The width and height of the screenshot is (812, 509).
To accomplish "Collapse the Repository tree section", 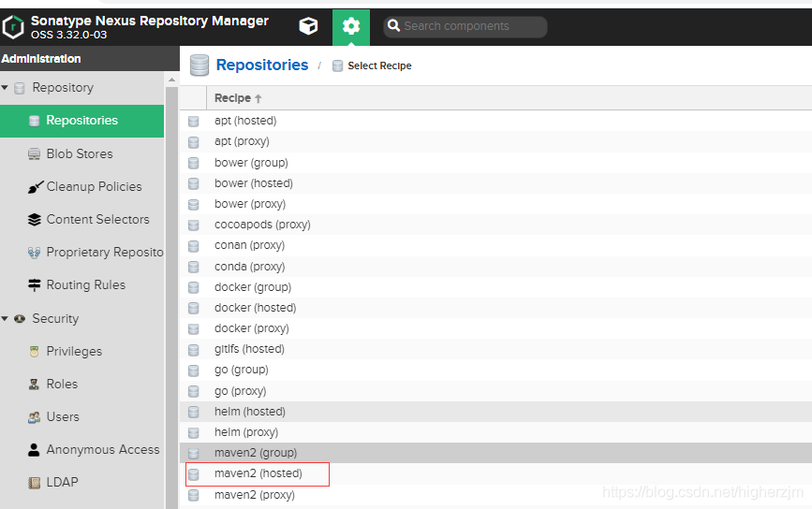I will (x=5, y=87).
